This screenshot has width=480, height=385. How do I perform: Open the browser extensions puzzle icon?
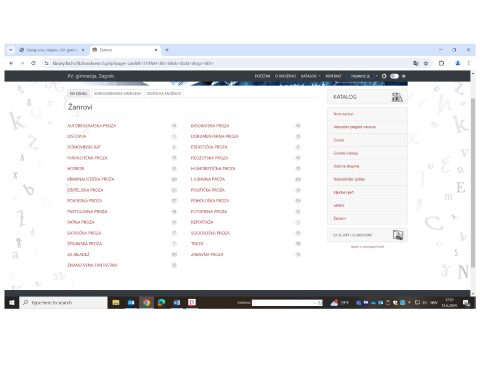441,63
